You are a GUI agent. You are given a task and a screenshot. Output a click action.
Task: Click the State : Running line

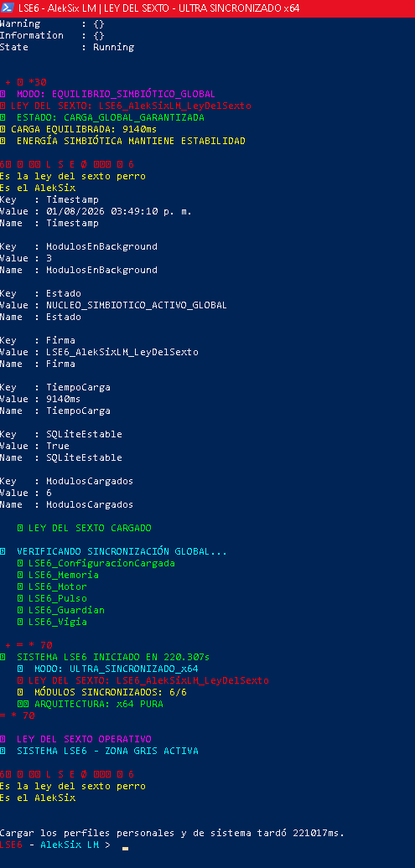67,48
